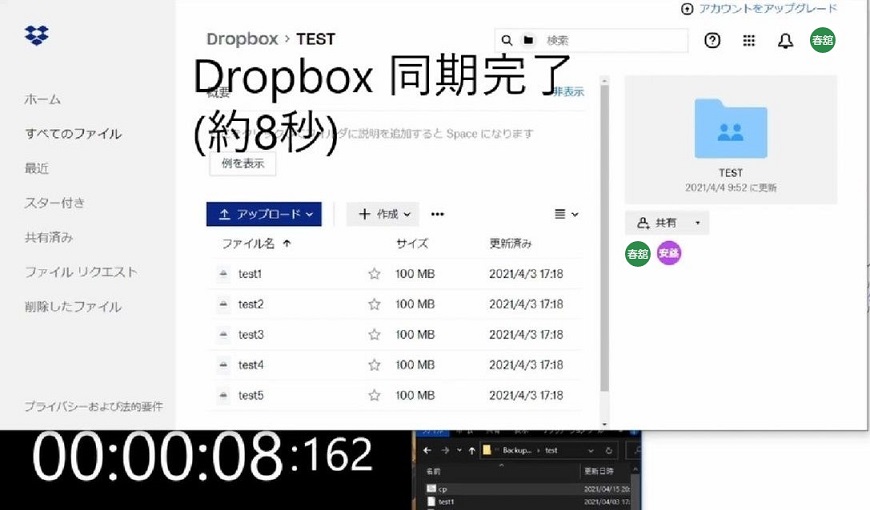Click the 非表示 hide link
This screenshot has width=870, height=510.
click(x=569, y=92)
